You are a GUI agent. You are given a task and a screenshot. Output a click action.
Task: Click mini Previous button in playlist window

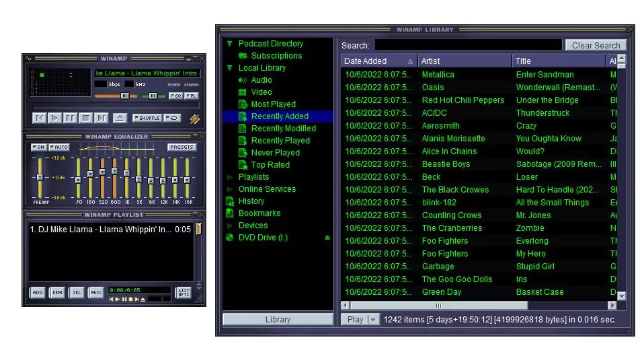112,299
